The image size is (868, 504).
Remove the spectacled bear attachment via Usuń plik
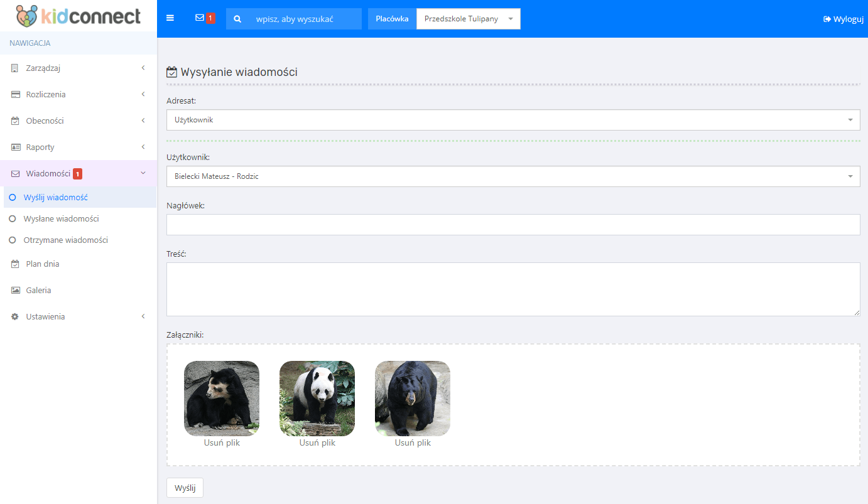click(222, 442)
